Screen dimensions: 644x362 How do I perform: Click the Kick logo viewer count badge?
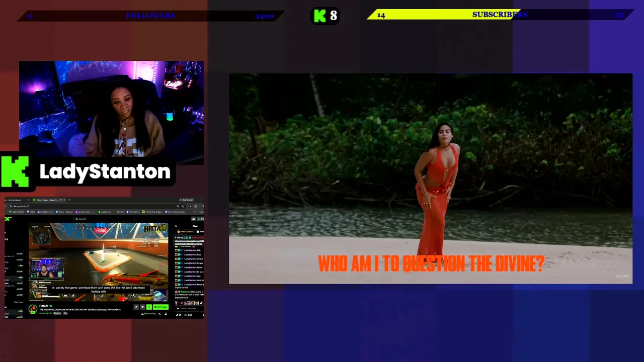[x=326, y=16]
